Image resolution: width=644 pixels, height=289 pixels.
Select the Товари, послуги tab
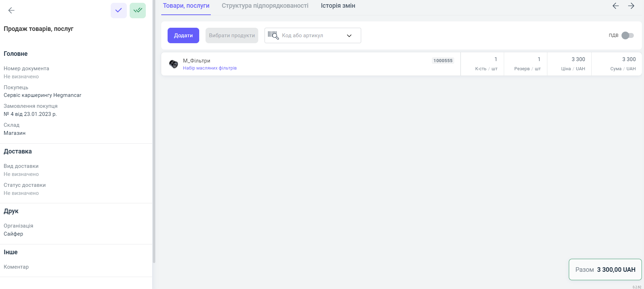(x=186, y=6)
